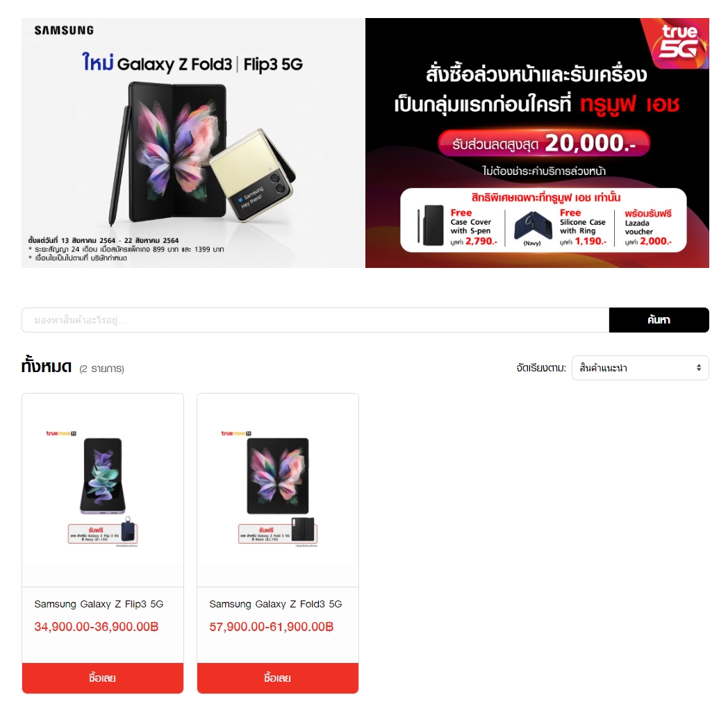Open the Galaxy Z Flip3 product image

pyautogui.click(x=103, y=489)
